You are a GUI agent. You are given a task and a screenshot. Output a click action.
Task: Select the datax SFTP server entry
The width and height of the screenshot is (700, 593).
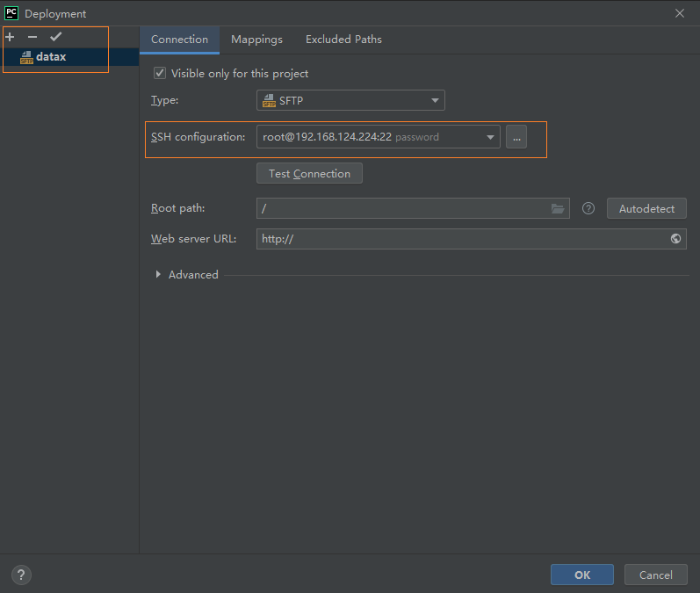click(69, 57)
